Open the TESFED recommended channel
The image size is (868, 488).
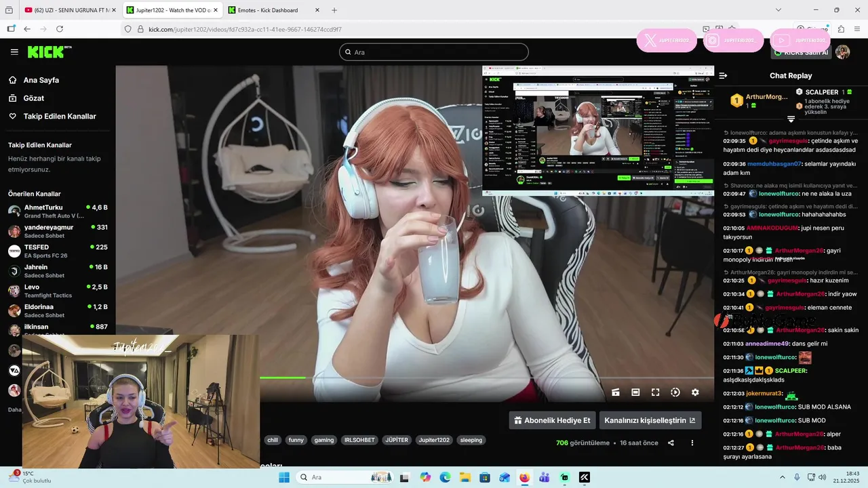click(58, 251)
